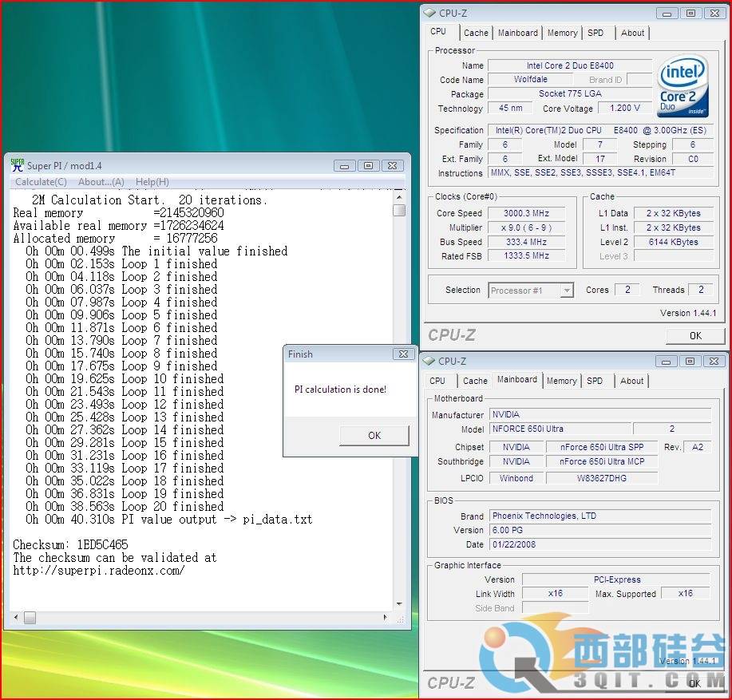Click OK button in top CPU-Z window
The height and width of the screenshot is (700, 732).
pos(695,335)
